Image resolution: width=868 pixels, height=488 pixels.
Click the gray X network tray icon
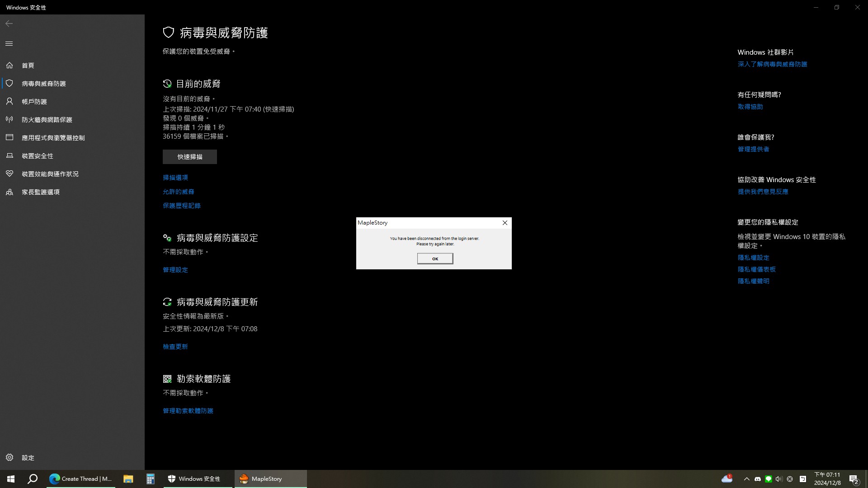click(790, 479)
